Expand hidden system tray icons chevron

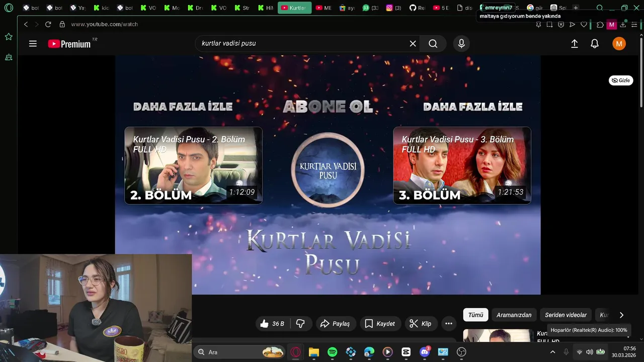[552, 352]
